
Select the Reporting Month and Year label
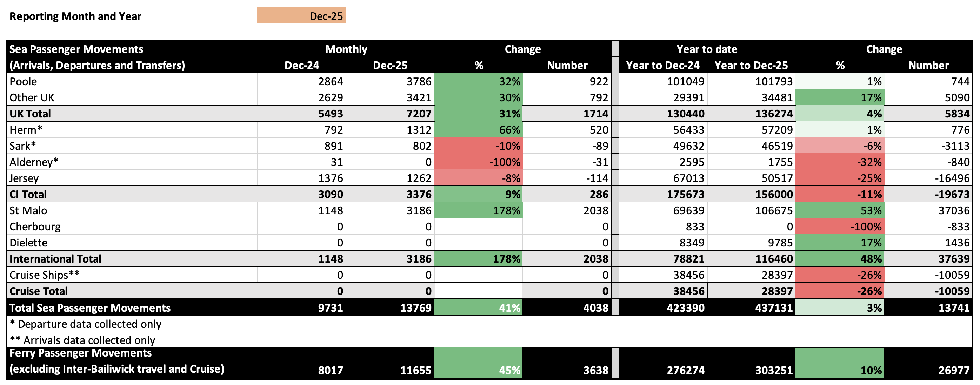pyautogui.click(x=75, y=16)
